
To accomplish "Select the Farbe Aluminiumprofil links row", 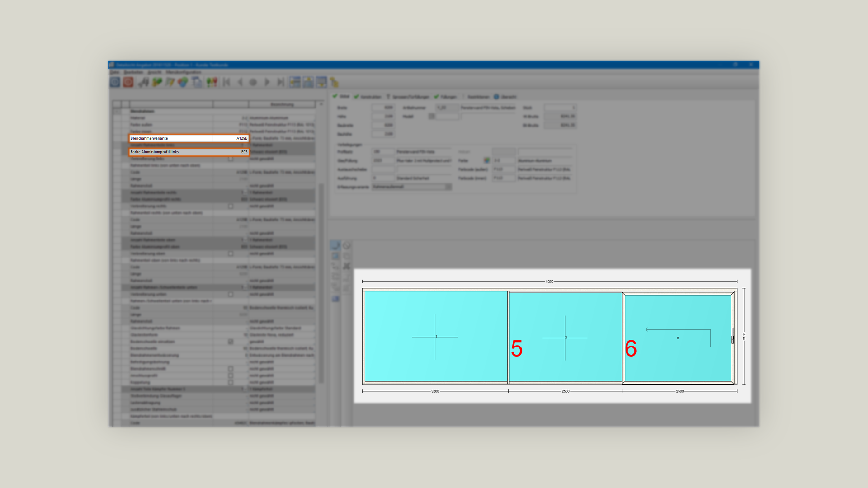I will point(189,152).
